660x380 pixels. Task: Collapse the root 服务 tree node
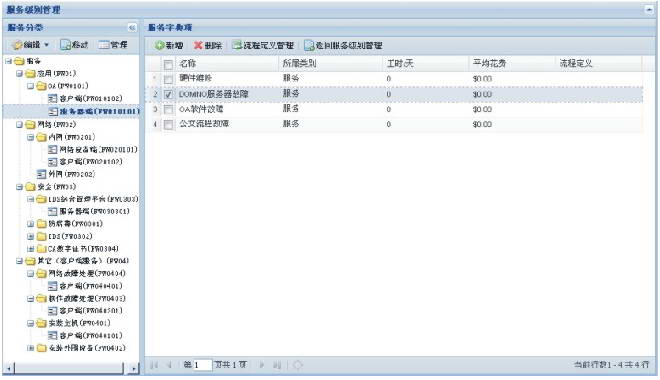pyautogui.click(x=8, y=61)
